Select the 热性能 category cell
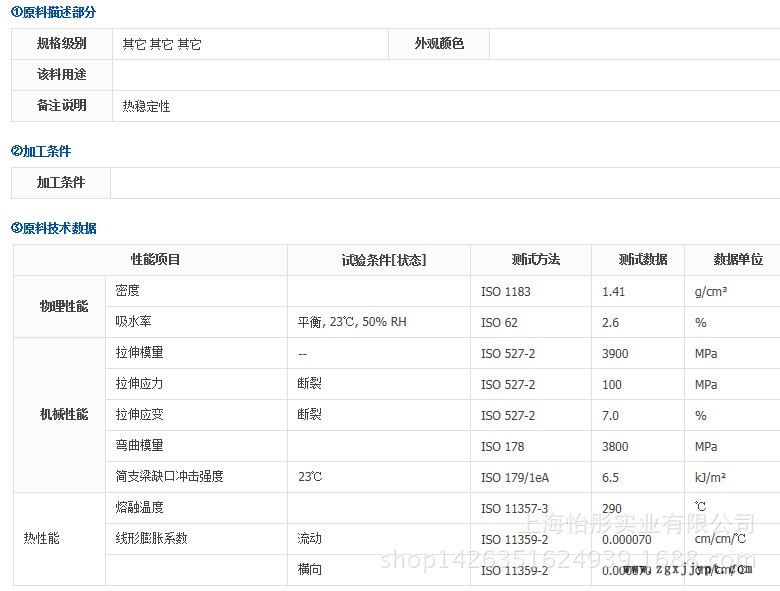This screenshot has height=591, width=780. tap(41, 538)
